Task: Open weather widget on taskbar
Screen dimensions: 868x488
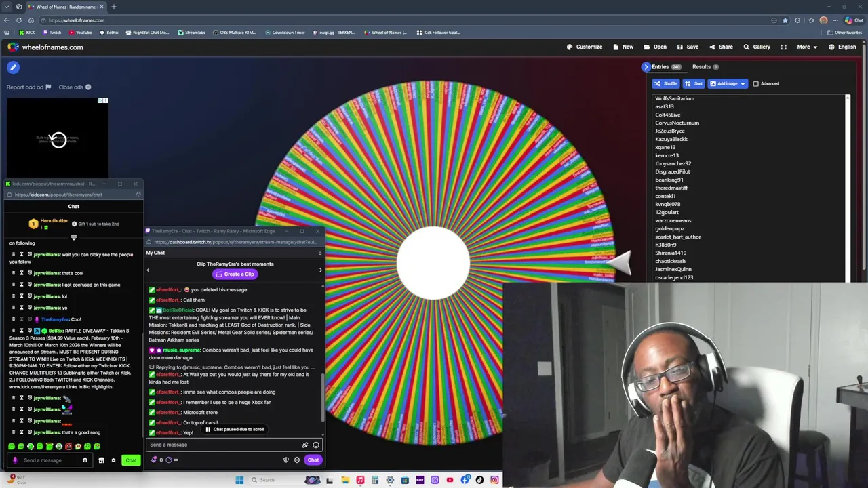Action: pyautogui.click(x=16, y=479)
